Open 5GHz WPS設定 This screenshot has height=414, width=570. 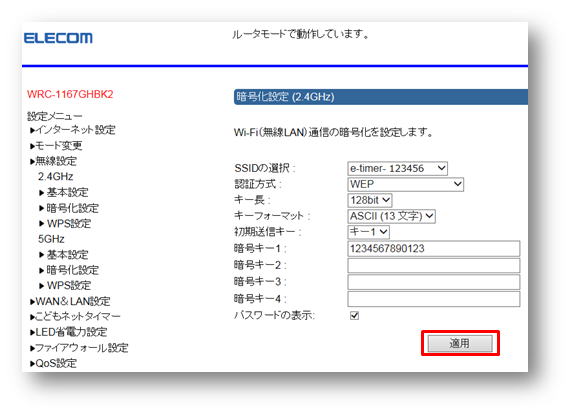point(65,285)
